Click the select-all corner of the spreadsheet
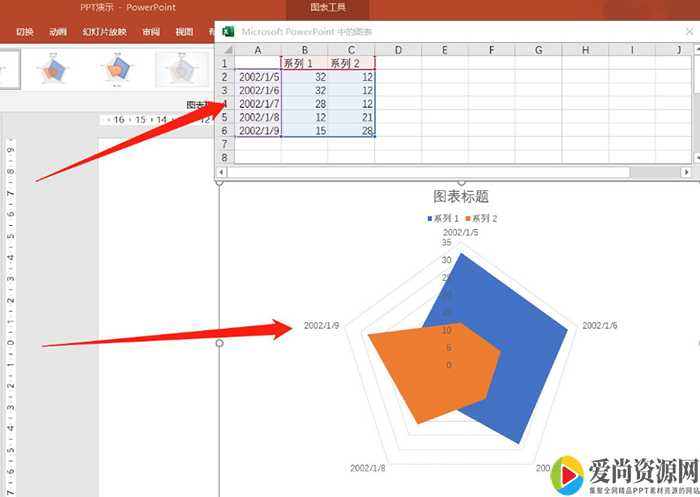 [x=225, y=49]
